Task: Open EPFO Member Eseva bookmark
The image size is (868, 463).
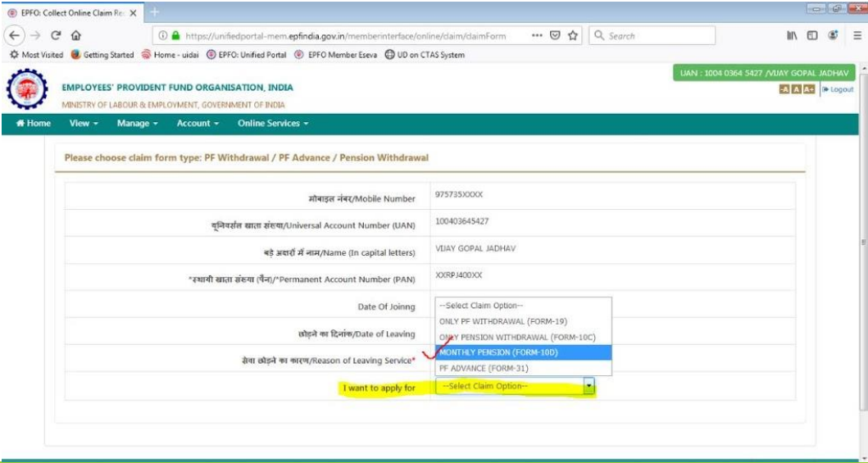Action: pos(335,55)
